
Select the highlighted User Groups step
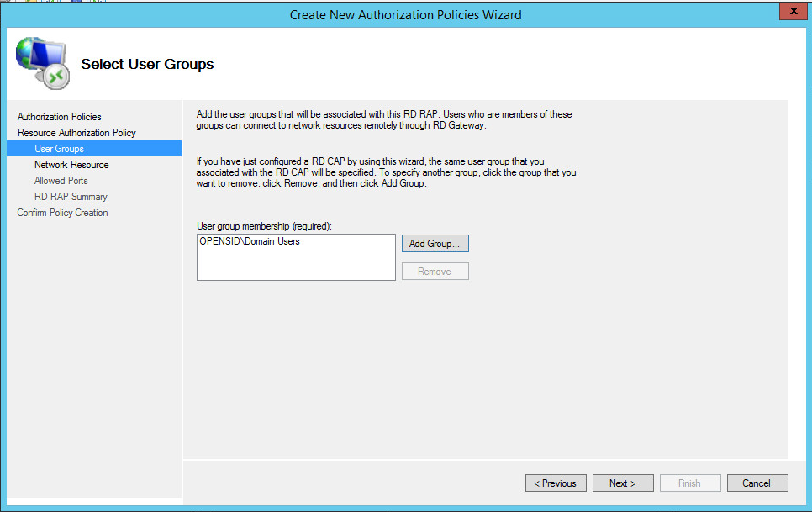(x=59, y=149)
